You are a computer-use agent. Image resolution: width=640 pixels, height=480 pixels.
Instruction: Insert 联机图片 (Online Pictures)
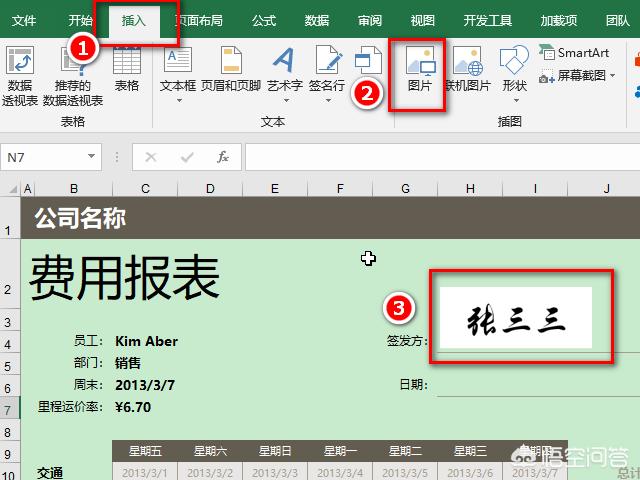click(468, 69)
